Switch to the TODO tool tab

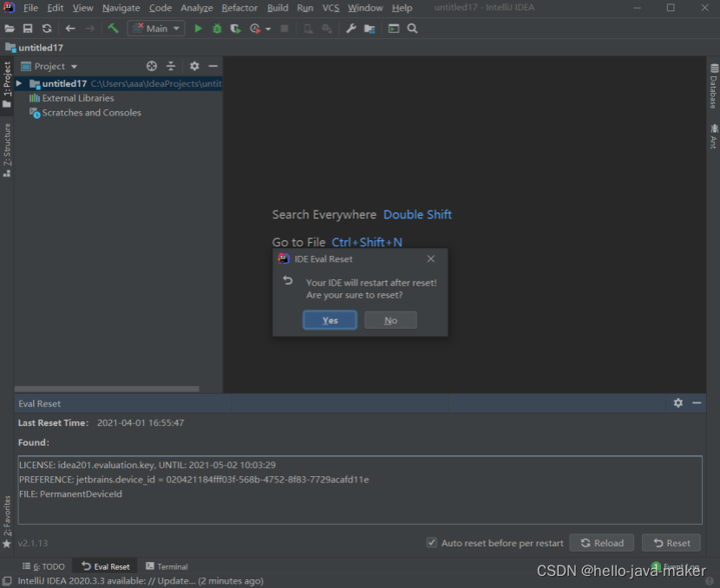pos(44,566)
